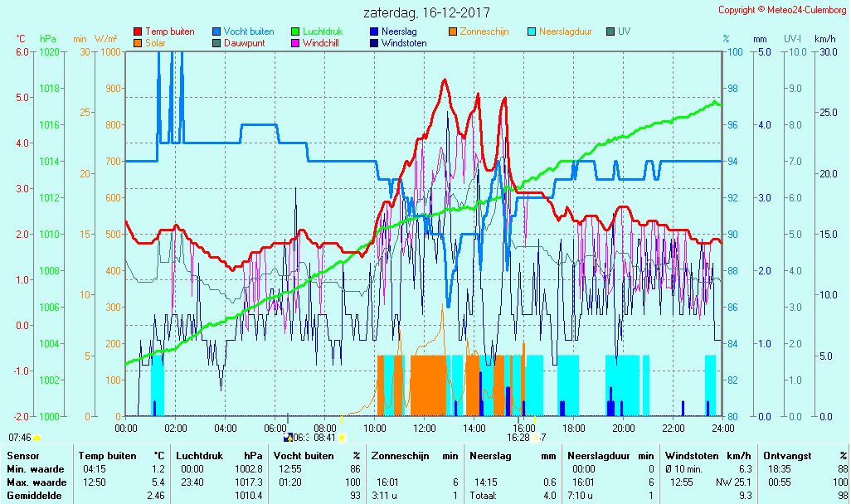Click the magenta Windchill legend square
The width and height of the screenshot is (851, 504).
click(x=295, y=43)
